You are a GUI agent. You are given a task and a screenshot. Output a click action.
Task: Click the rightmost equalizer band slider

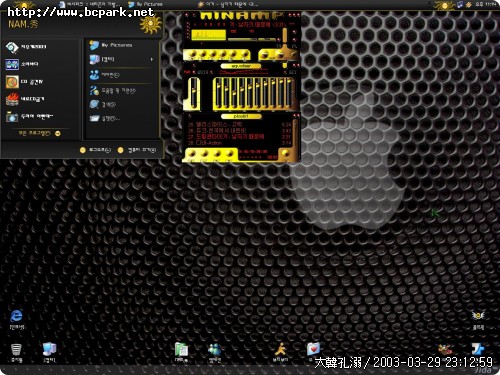(289, 93)
